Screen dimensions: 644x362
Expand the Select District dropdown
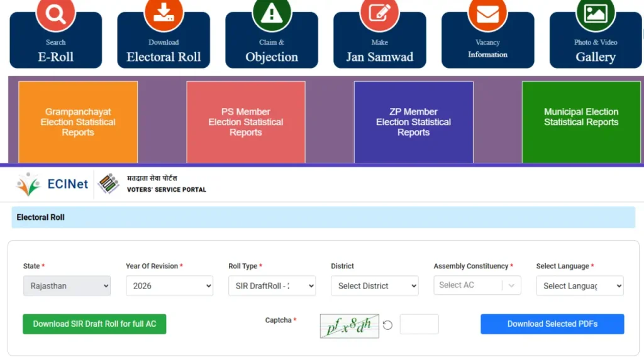tap(374, 286)
